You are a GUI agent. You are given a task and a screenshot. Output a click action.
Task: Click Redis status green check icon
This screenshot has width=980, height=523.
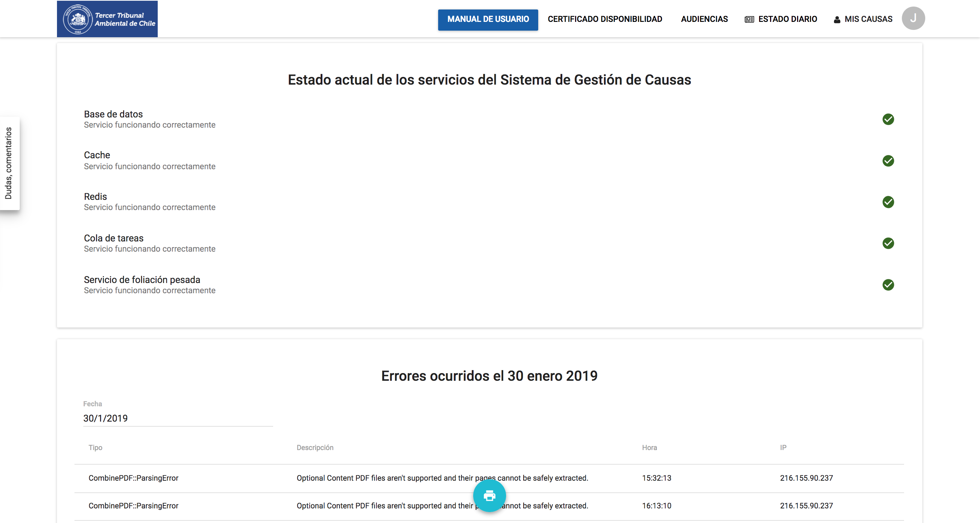tap(888, 202)
